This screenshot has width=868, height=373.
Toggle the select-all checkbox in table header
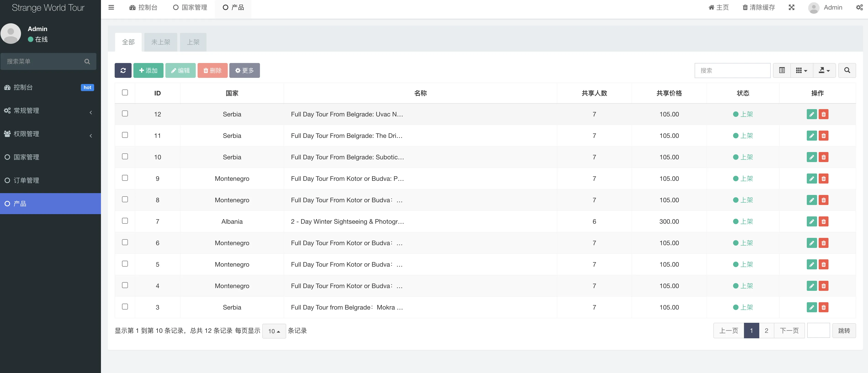(125, 92)
